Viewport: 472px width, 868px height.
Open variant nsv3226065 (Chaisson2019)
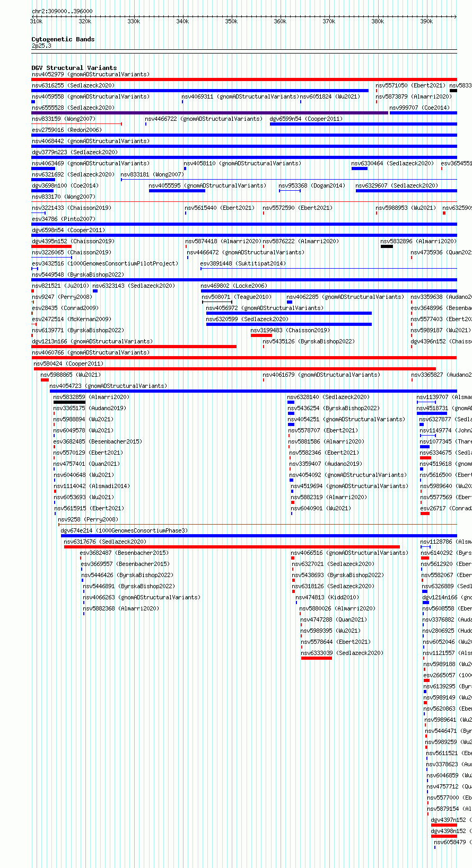(x=72, y=252)
